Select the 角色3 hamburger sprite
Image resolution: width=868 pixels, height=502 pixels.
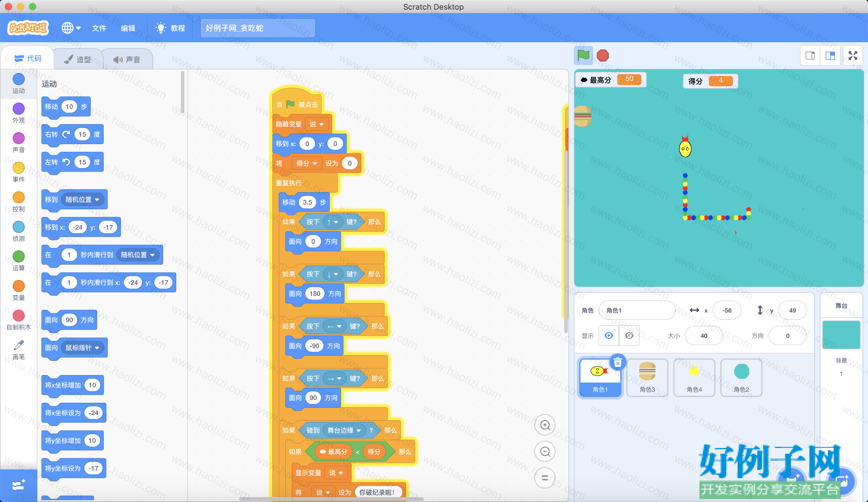tap(647, 378)
